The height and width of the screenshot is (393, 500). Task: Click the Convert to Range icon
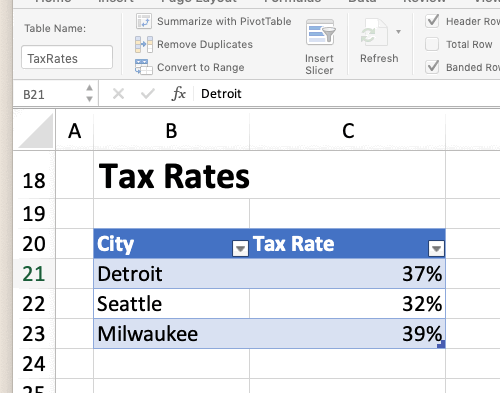pos(144,67)
